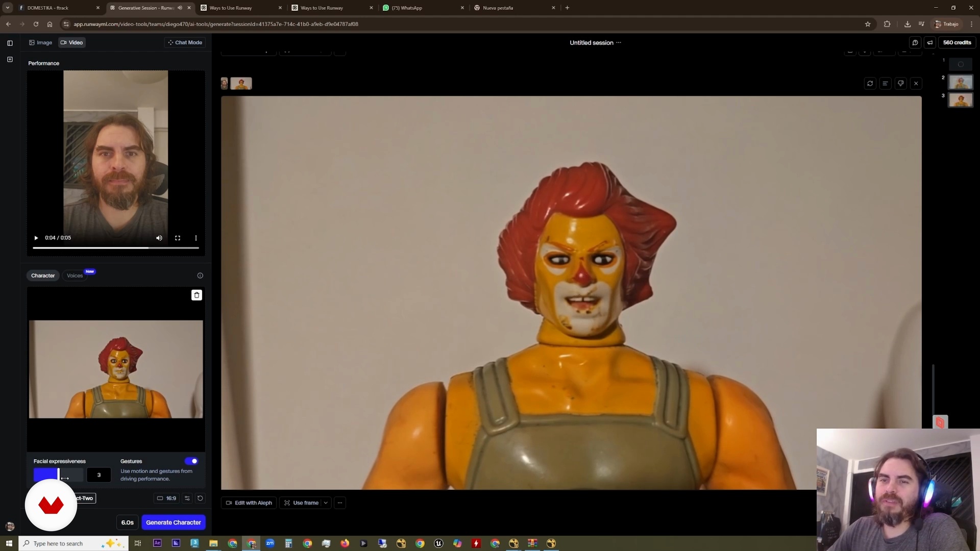Viewport: 980px width, 551px height.
Task: Click the reset settings icon
Action: [x=200, y=498]
